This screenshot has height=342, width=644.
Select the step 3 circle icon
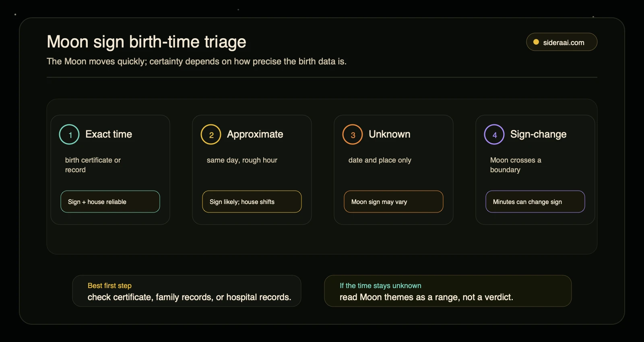(x=353, y=134)
